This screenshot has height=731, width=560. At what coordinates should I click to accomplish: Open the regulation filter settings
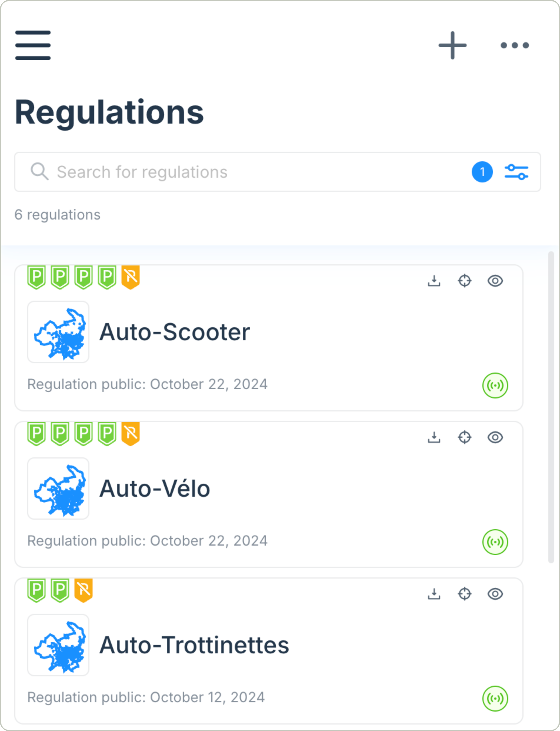[x=516, y=172]
